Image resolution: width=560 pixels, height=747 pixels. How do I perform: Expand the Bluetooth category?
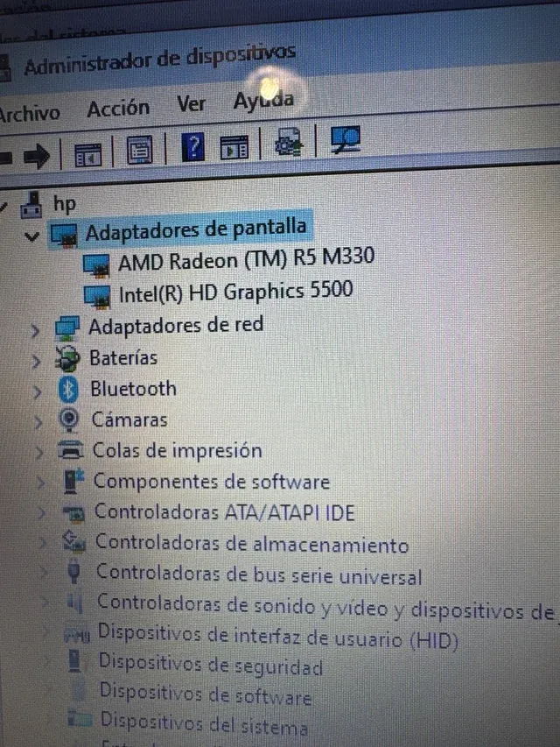[37, 392]
